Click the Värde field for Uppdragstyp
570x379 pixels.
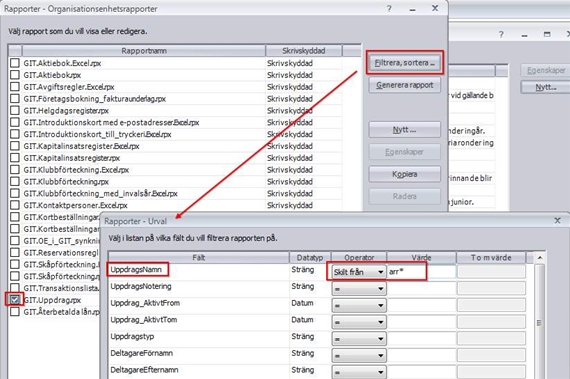pyautogui.click(x=421, y=339)
